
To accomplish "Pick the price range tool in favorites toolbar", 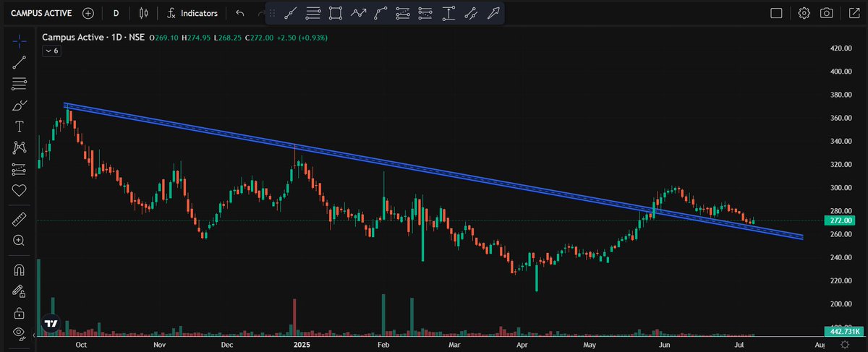I will tap(449, 13).
